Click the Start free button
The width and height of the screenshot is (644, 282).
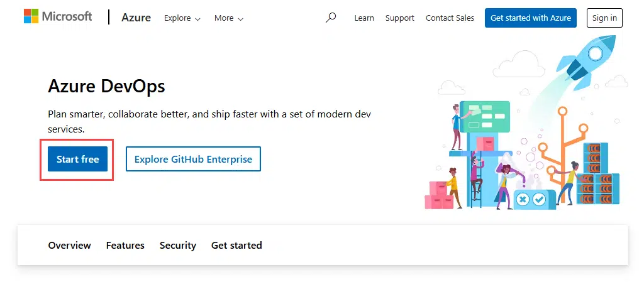pyautogui.click(x=77, y=159)
